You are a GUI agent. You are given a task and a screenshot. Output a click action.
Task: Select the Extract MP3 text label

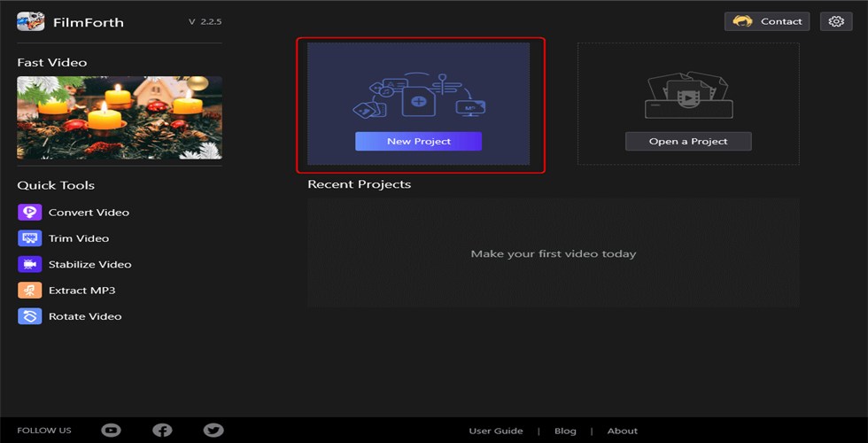point(81,291)
